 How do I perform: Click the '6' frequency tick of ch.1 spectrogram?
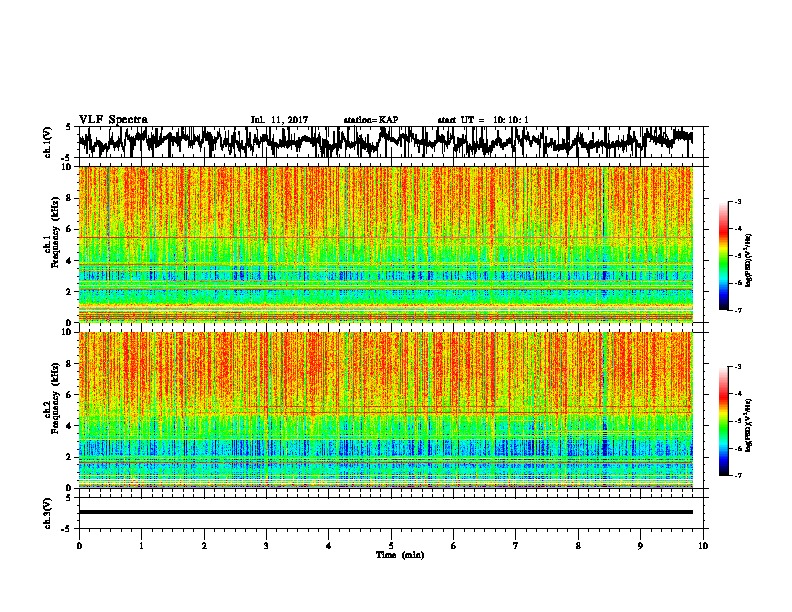pyautogui.click(x=70, y=229)
